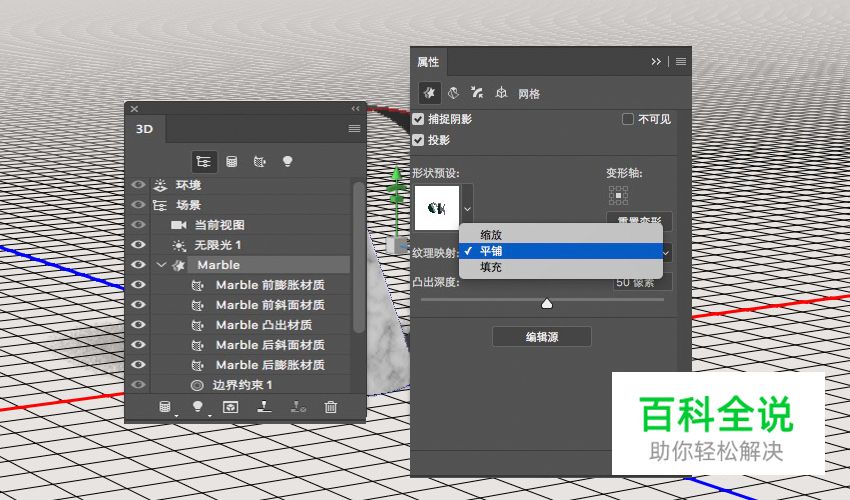Choose 平铺 from texture mapping menu
850x500 pixels.
pyautogui.click(x=561, y=251)
